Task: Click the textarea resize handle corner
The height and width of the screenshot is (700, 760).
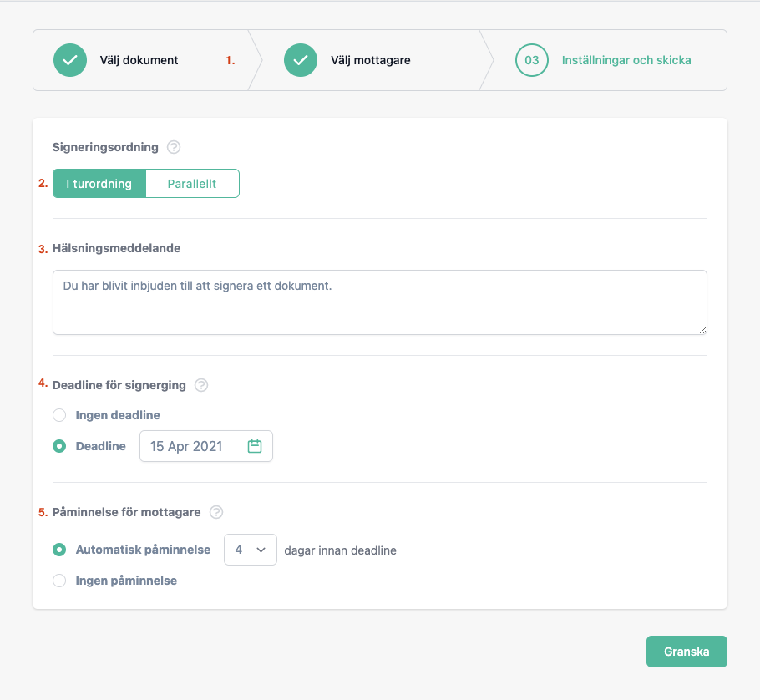Action: pos(702,330)
